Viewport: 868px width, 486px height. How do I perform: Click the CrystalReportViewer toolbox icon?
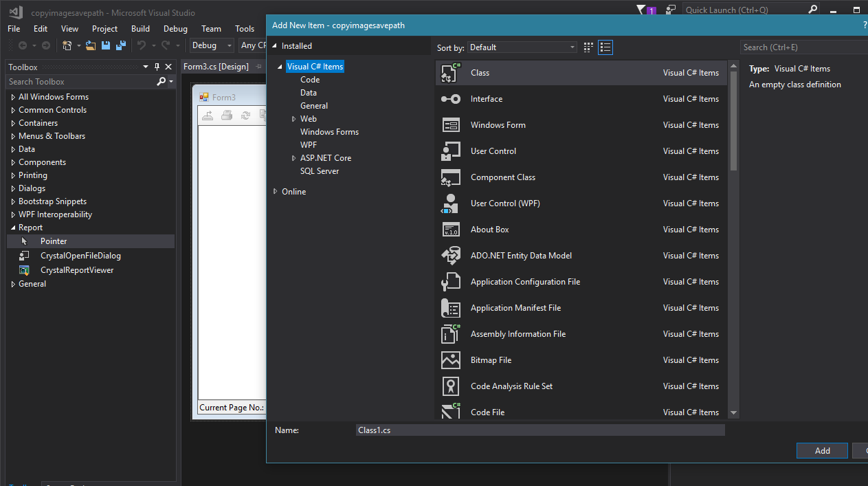coord(25,270)
